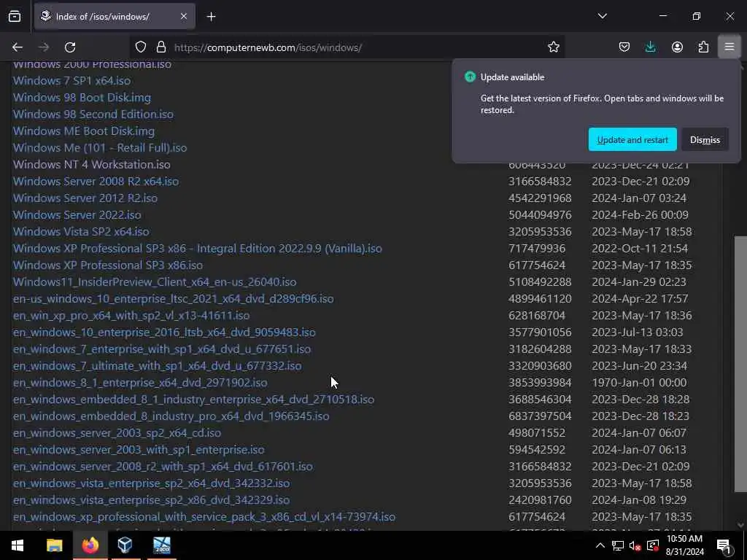Image resolution: width=747 pixels, height=560 pixels.
Task: Download Windows 98 Boot Disk.img
Action: click(x=82, y=98)
